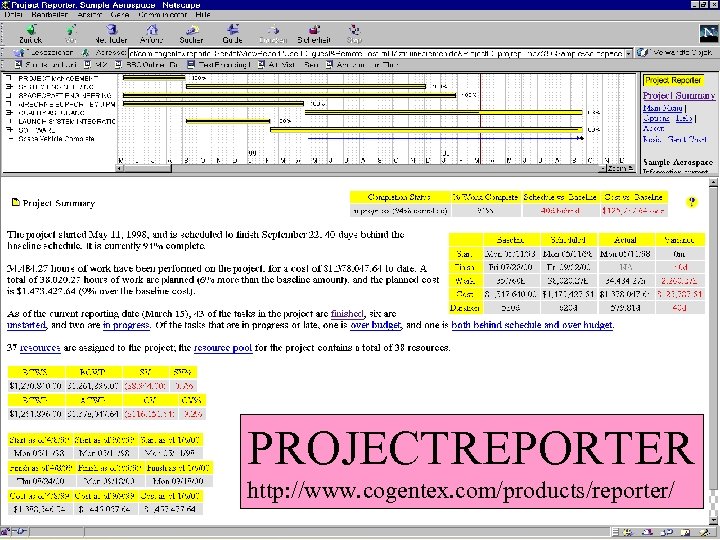The width and height of the screenshot is (720, 540).
Task: Open the Bearbeiten menu
Action: tap(50, 15)
